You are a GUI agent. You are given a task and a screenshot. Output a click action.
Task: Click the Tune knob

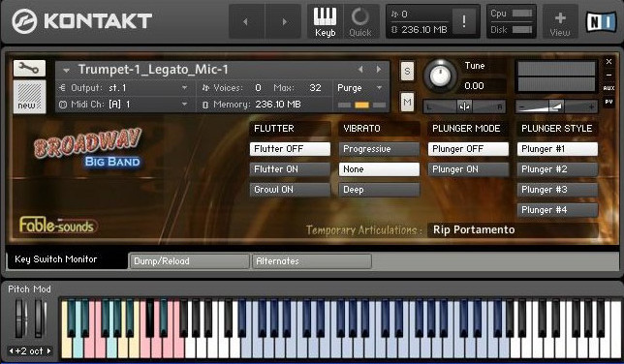tap(440, 76)
